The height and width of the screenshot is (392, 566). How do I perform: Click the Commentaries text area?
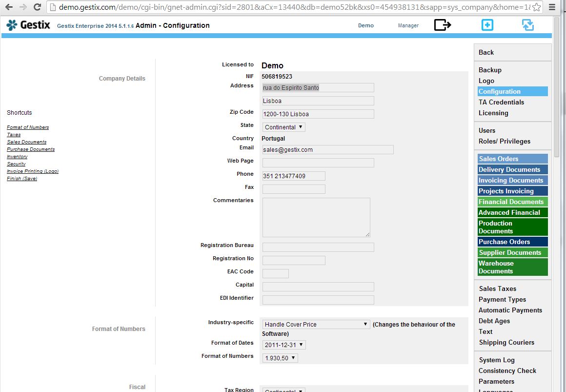pyautogui.click(x=316, y=217)
